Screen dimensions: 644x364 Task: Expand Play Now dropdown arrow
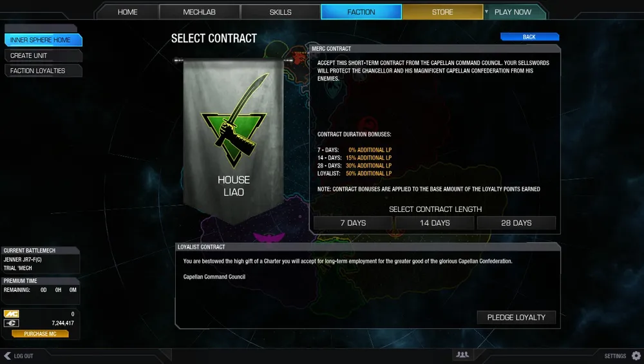[x=486, y=12]
